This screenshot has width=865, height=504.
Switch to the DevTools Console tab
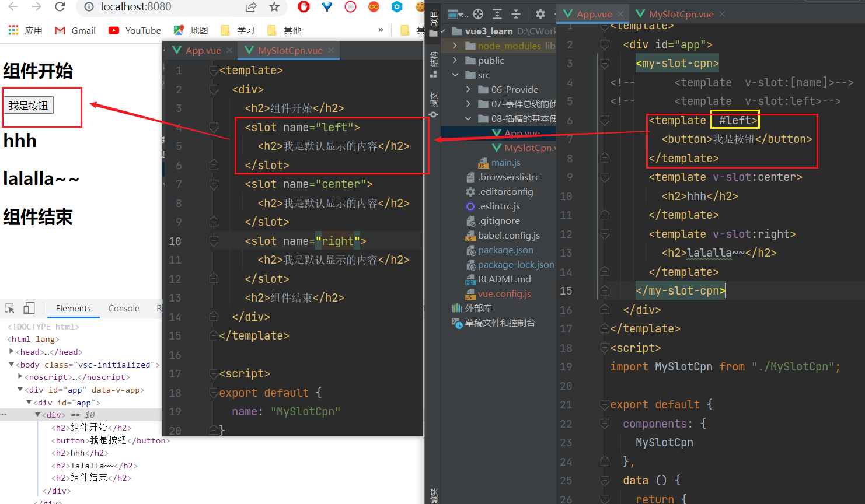click(x=124, y=309)
